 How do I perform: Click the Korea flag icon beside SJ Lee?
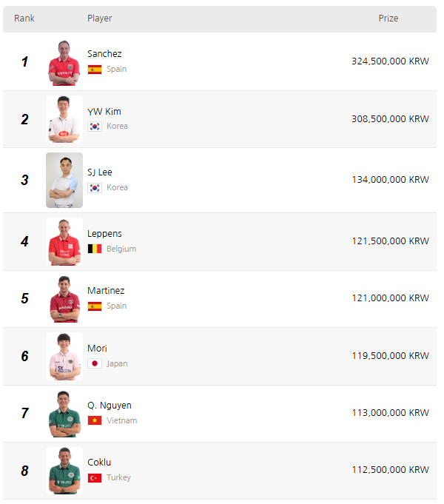point(95,187)
